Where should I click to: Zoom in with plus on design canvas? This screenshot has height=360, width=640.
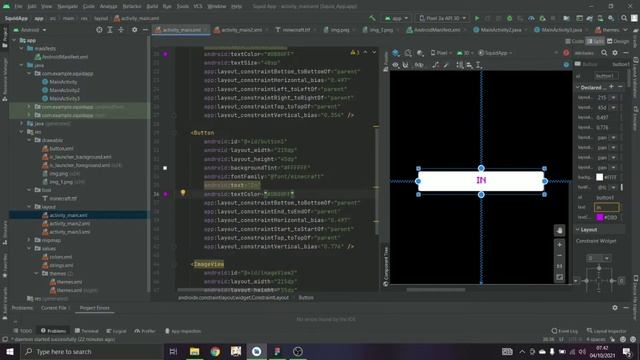pos(560,244)
